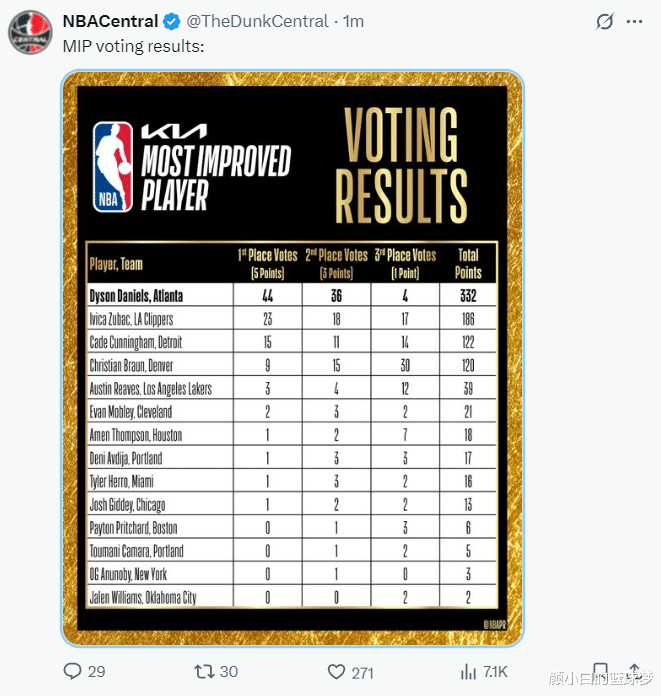Bookmark this post
661x696 pixels.
coord(600,671)
